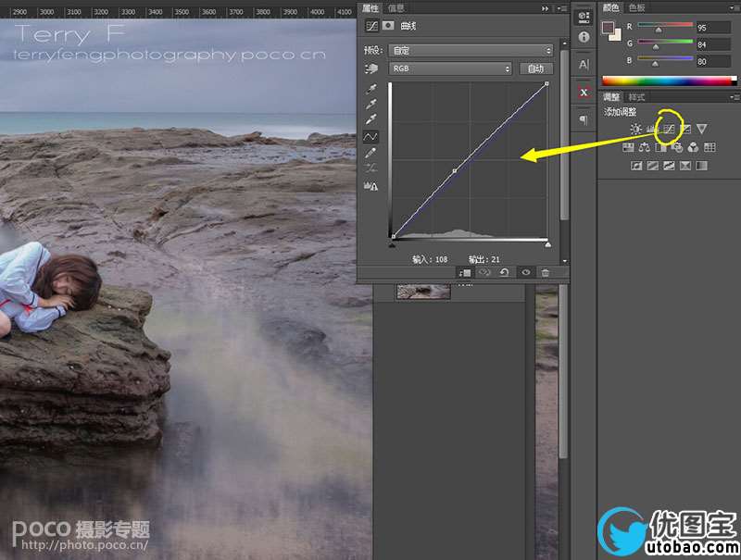Add a Selective Color adjustment layer

pos(685,166)
